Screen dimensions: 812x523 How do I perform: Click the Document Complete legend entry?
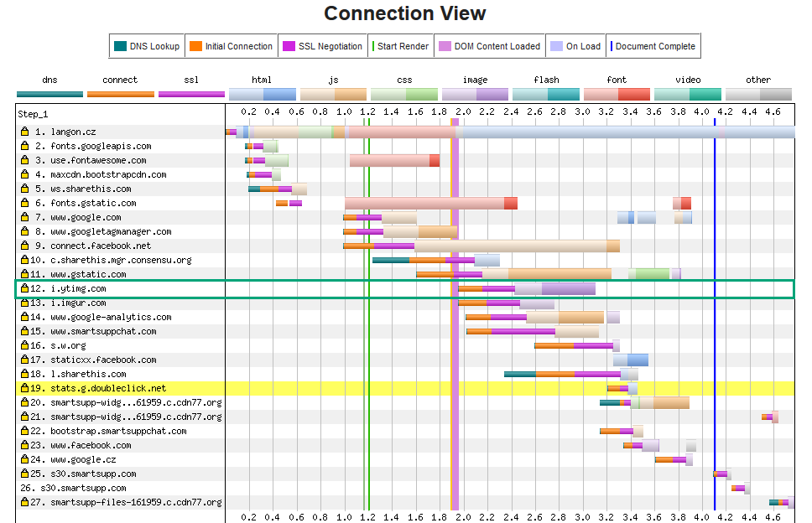pyautogui.click(x=653, y=46)
